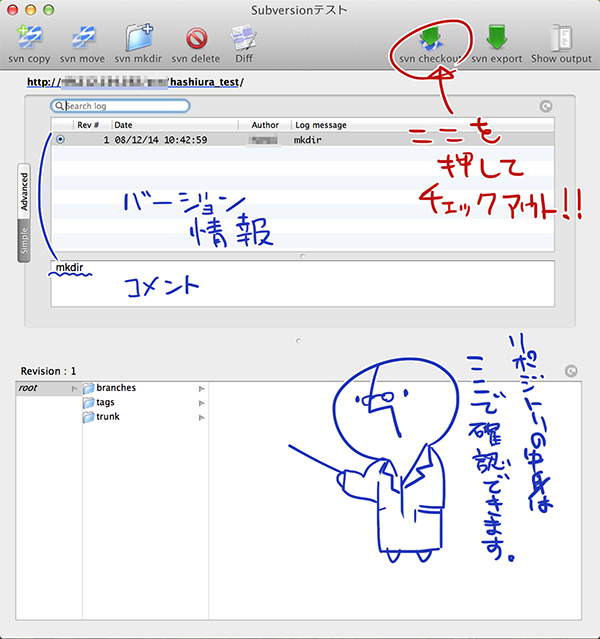Sort log by Date column header
The width and height of the screenshot is (600, 639).
[170, 125]
